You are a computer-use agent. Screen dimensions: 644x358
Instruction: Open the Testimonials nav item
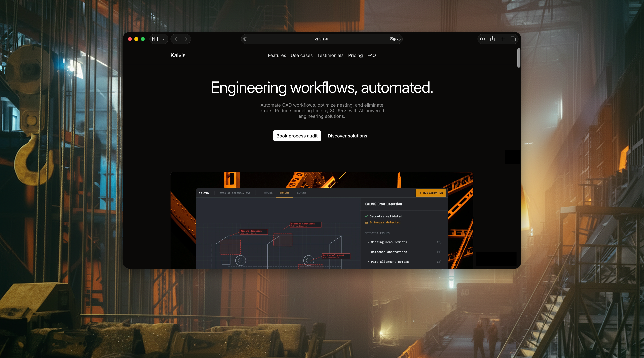(x=330, y=55)
